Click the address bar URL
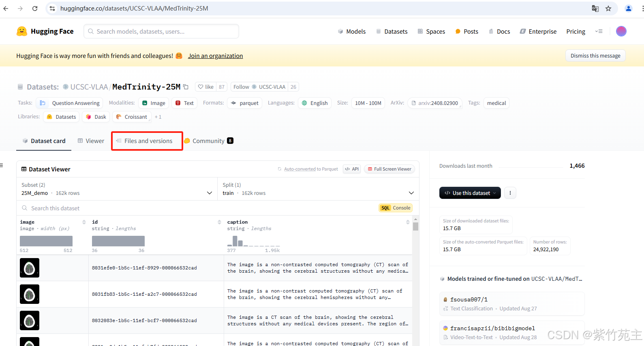Image resolution: width=644 pixels, height=346 pixels. tap(134, 9)
